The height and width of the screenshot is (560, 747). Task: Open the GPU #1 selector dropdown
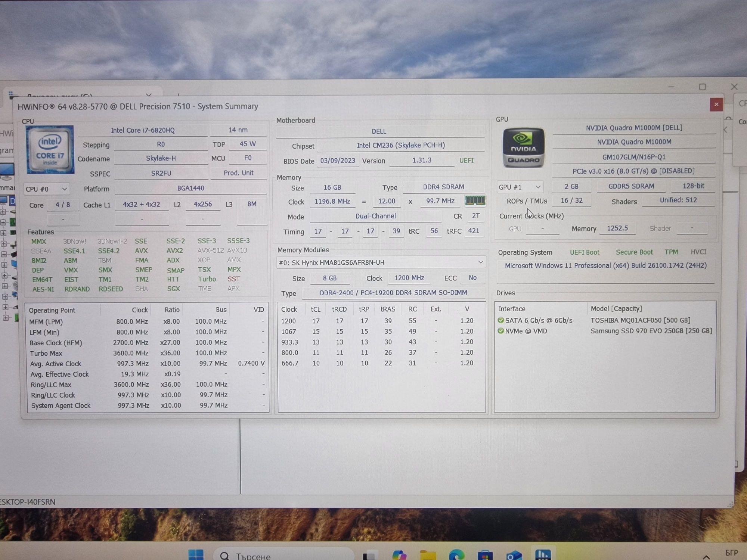[520, 187]
